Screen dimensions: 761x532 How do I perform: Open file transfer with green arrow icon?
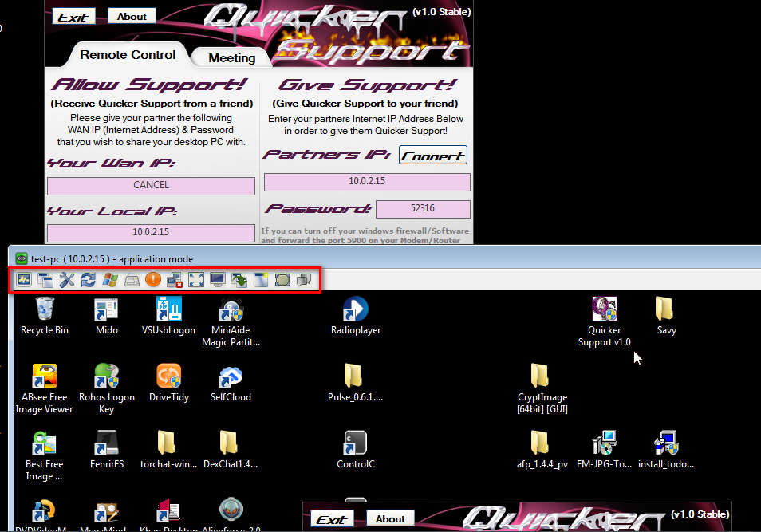[239, 280]
